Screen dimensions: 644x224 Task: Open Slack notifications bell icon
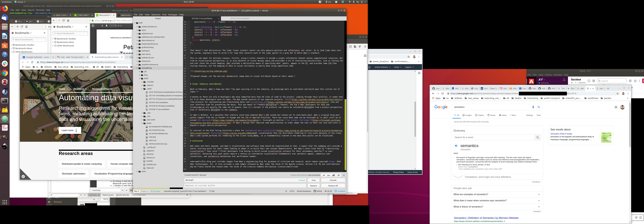click(564, 80)
